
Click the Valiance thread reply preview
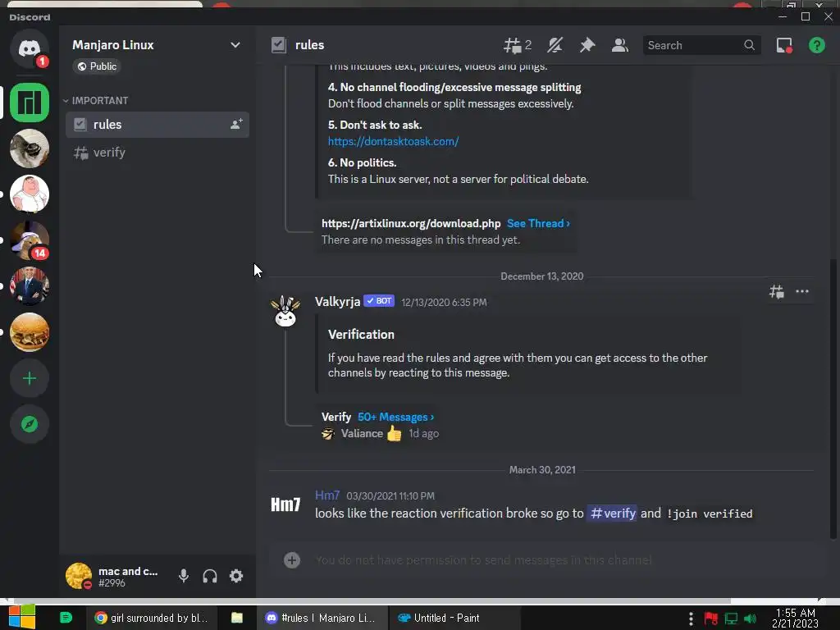coord(380,433)
